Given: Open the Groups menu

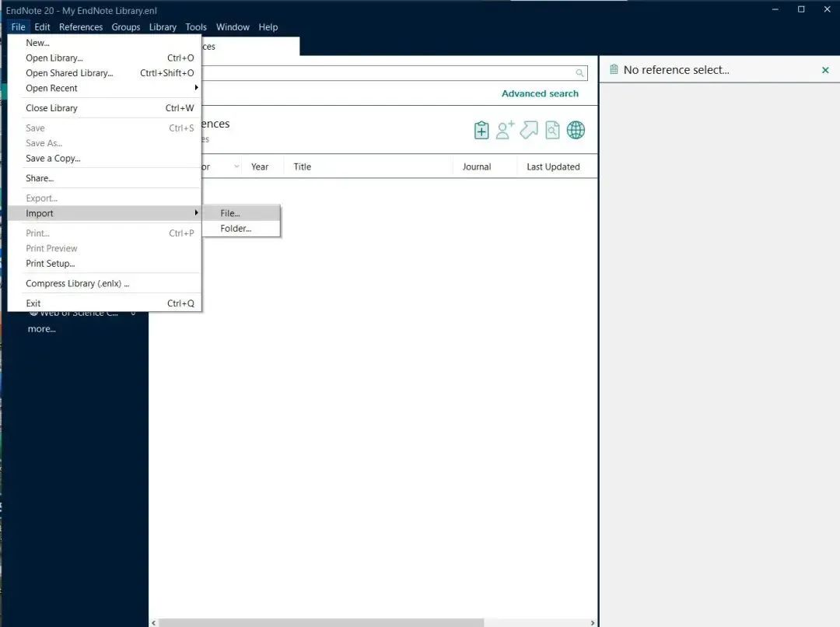Looking at the screenshot, I should (x=126, y=26).
